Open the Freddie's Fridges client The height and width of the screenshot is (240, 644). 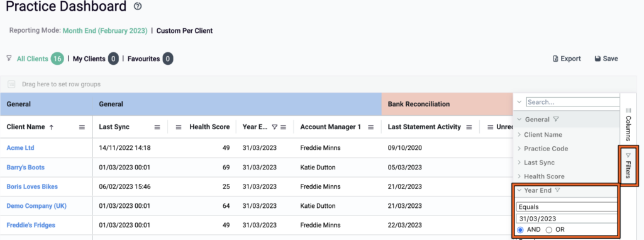pos(31,225)
